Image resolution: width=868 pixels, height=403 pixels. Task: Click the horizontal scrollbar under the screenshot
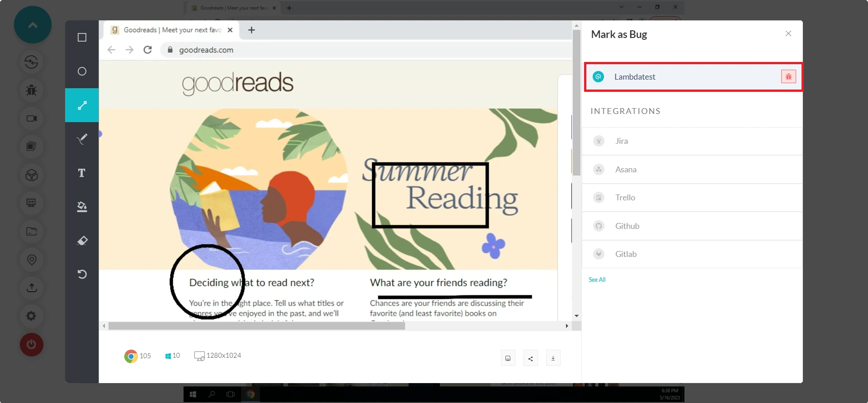[256, 326]
